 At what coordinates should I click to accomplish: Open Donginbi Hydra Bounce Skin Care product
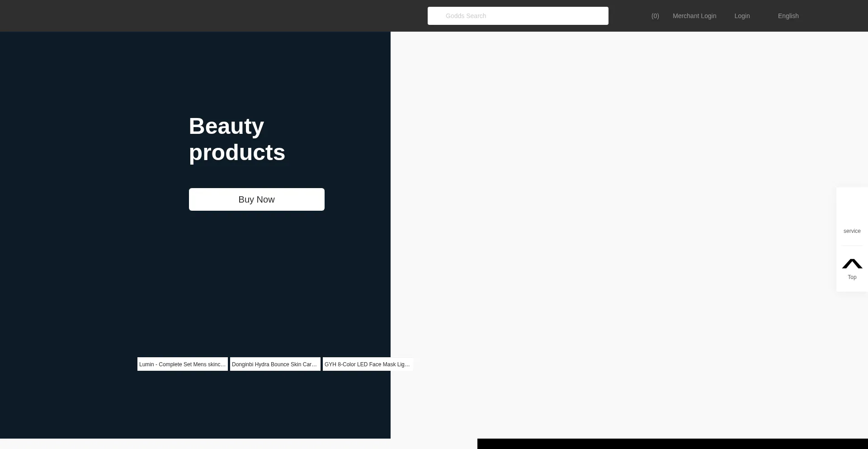[275, 364]
